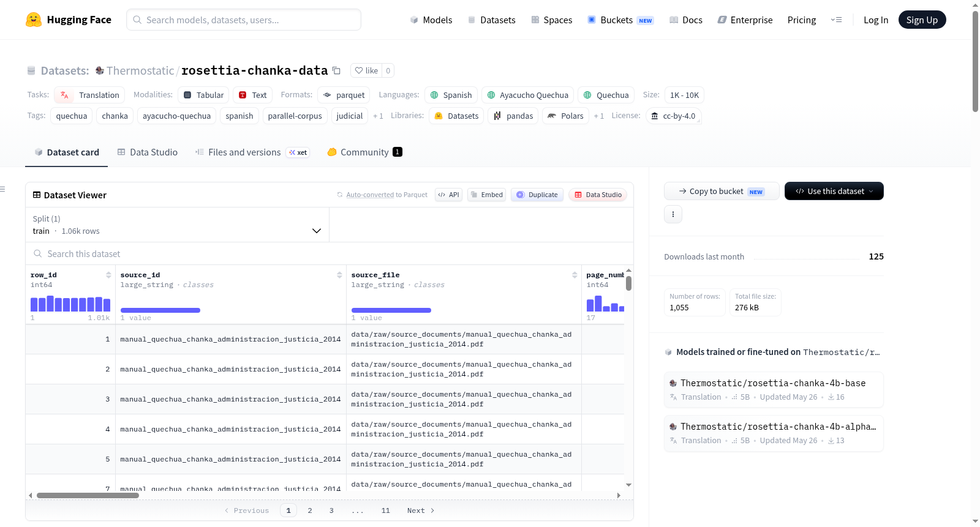Filter by the quechua tag
Image resolution: width=980 pixels, height=527 pixels.
(x=72, y=116)
